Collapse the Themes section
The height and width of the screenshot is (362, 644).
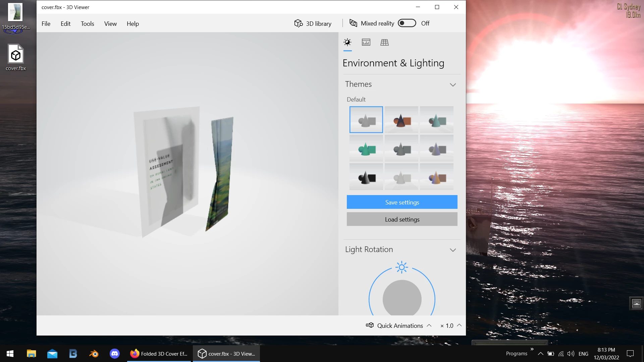click(x=453, y=84)
